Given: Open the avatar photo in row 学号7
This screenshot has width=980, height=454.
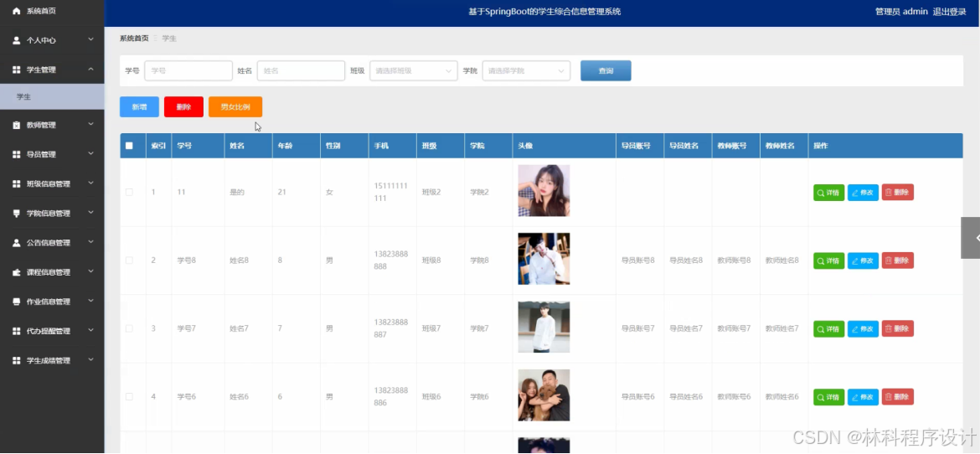Looking at the screenshot, I should 544,327.
